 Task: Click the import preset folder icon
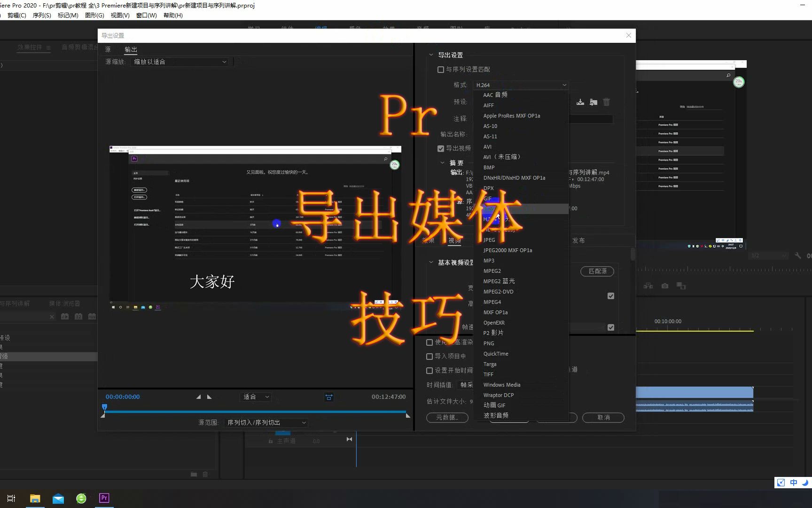(x=593, y=102)
